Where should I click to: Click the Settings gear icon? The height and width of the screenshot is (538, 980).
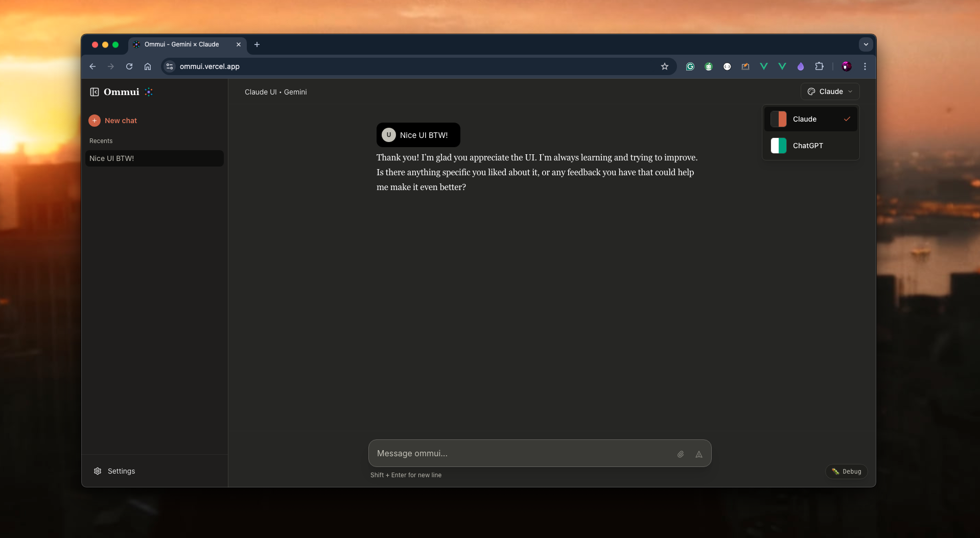point(98,471)
